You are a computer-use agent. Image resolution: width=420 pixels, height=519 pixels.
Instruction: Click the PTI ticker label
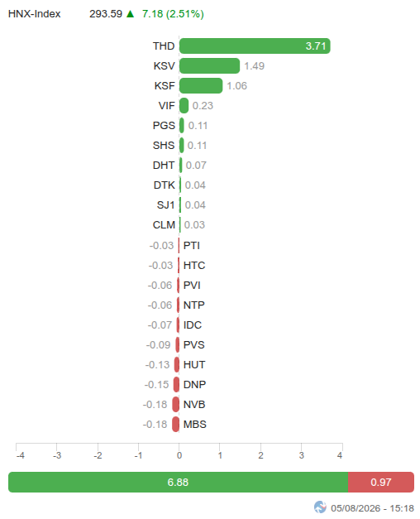click(192, 246)
